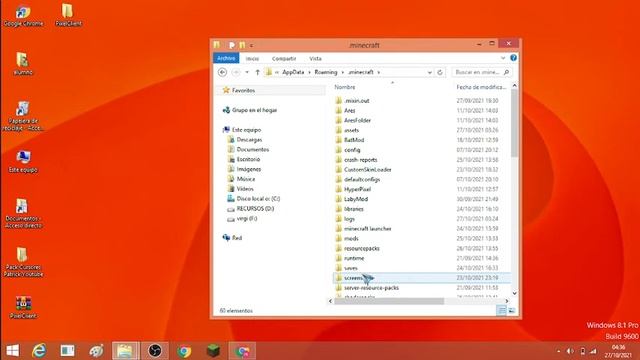This screenshot has height=360, width=640.
Task: Select Este equipo in navigation pane
Action: [x=246, y=130]
